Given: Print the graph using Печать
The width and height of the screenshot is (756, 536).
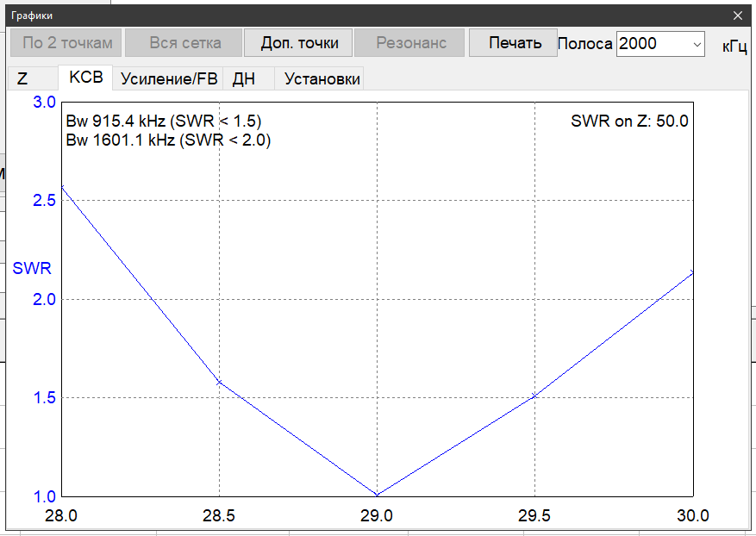Looking at the screenshot, I should (x=515, y=43).
